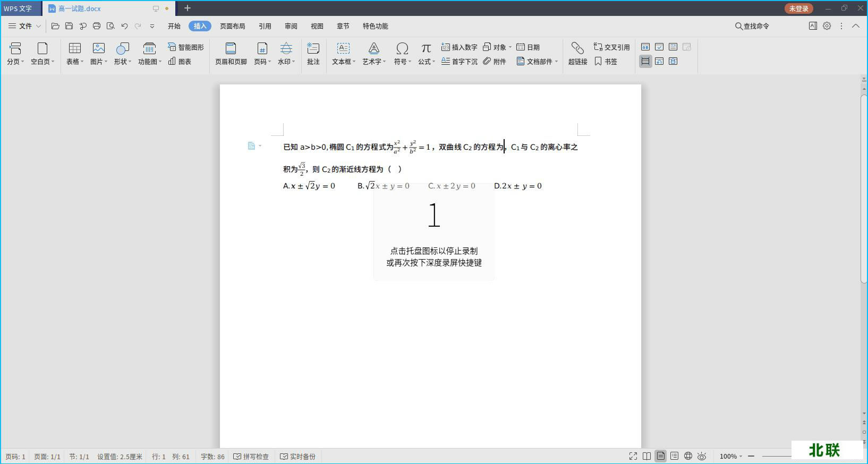Image resolution: width=868 pixels, height=464 pixels.
Task: Toggle 拼写检查 spell check in status bar
Action: coord(251,457)
